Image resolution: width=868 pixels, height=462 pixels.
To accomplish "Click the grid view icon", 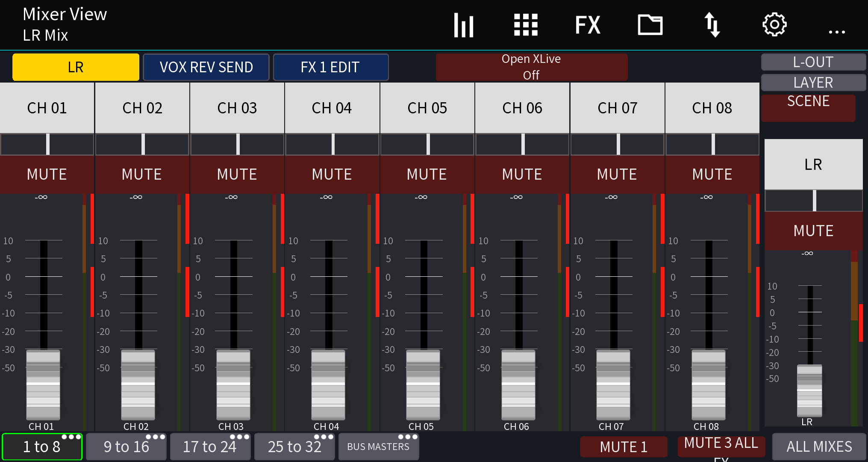I will click(525, 25).
